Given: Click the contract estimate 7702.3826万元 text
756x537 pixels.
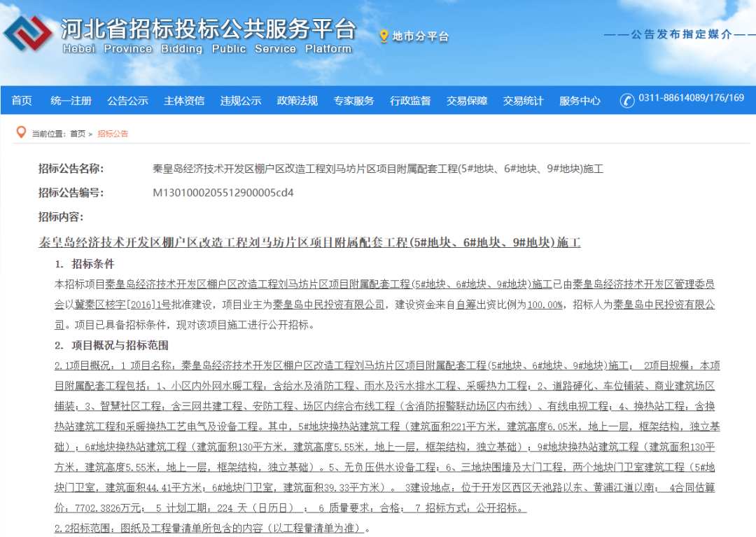Looking at the screenshot, I should coord(108,508).
